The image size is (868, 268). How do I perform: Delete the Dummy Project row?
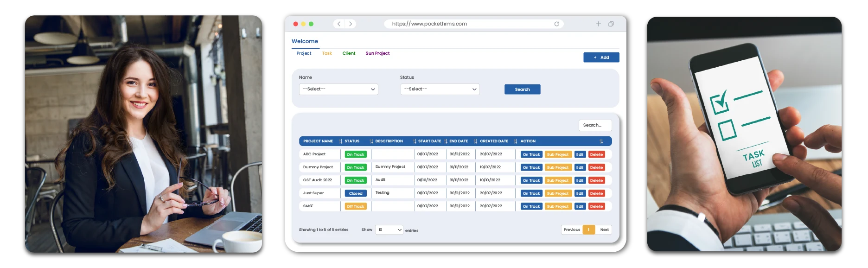tap(596, 167)
